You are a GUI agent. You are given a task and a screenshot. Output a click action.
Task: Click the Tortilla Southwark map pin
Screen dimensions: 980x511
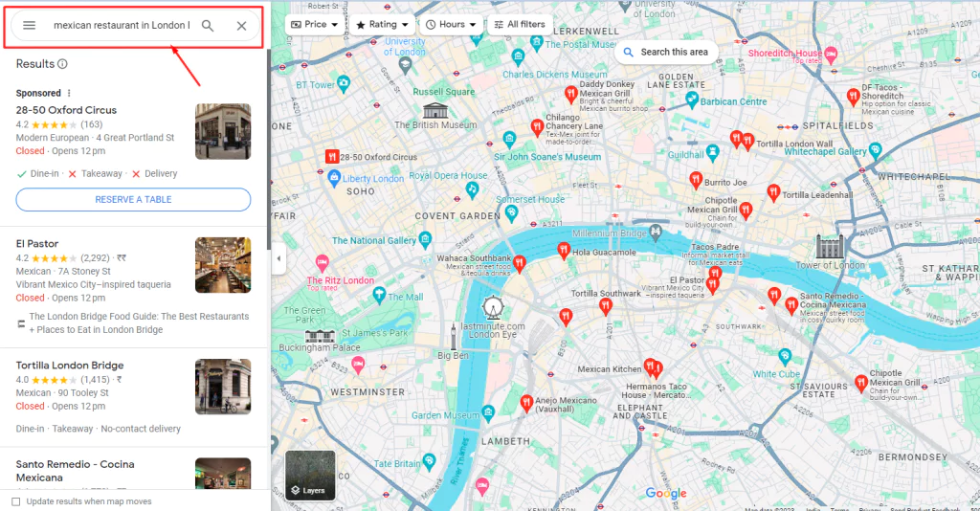point(605,306)
